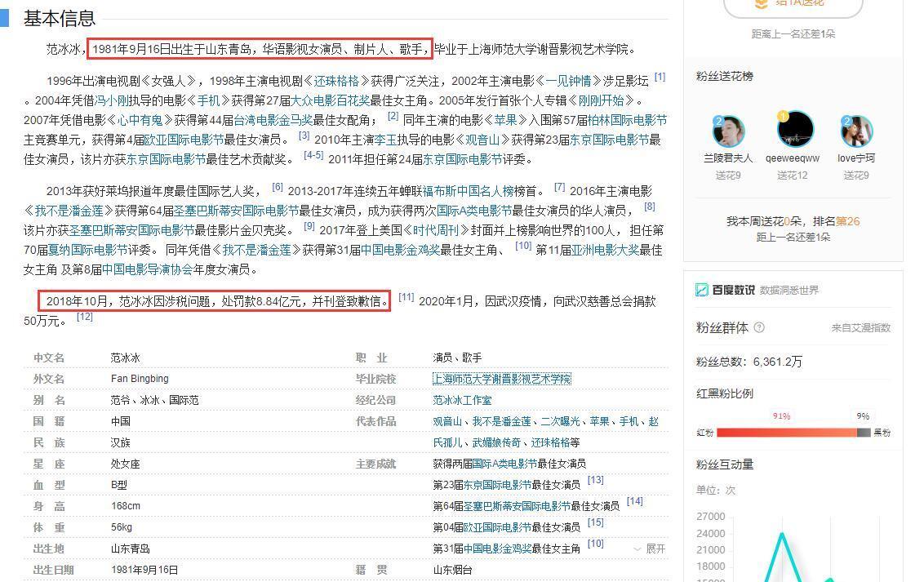Viewport: 924px width, 582px height.
Task: Open the 戛纳国际电影节 link
Action: pyautogui.click(x=88, y=250)
